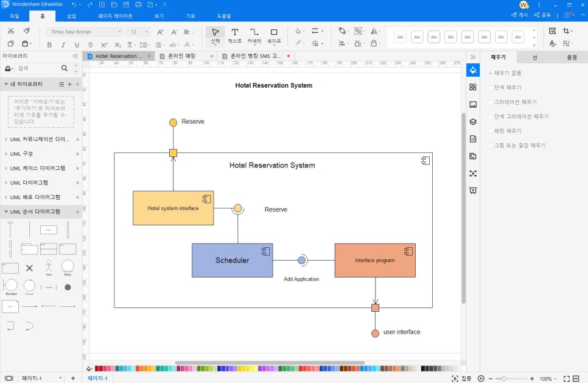588x383 pixels.
Task: Open the Presentation icon in sidebar
Action: tap(473, 191)
